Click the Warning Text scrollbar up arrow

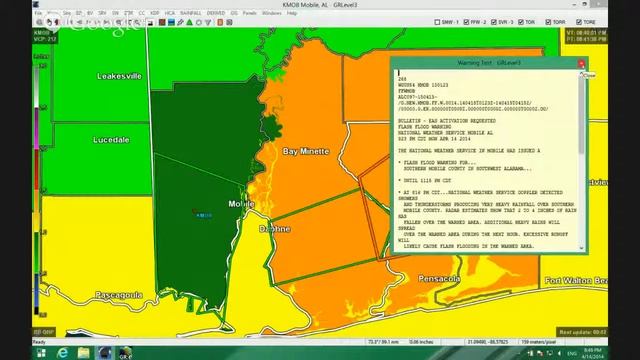(581, 73)
